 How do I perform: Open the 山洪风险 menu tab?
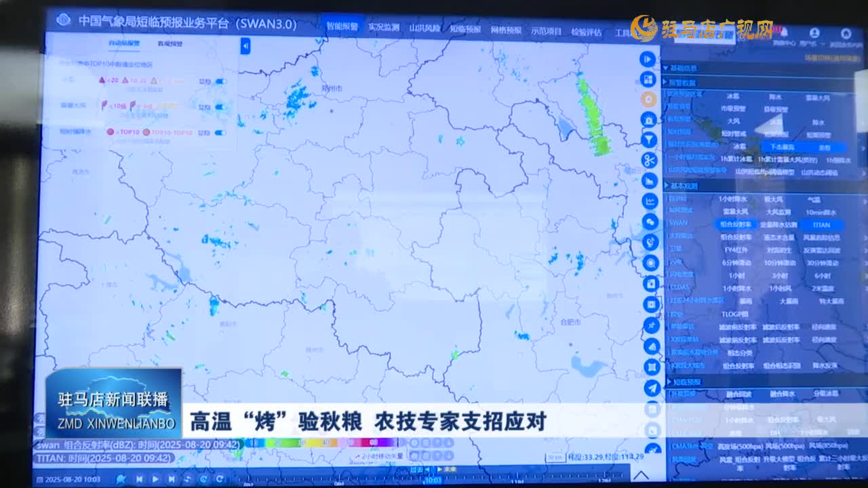coord(425,28)
